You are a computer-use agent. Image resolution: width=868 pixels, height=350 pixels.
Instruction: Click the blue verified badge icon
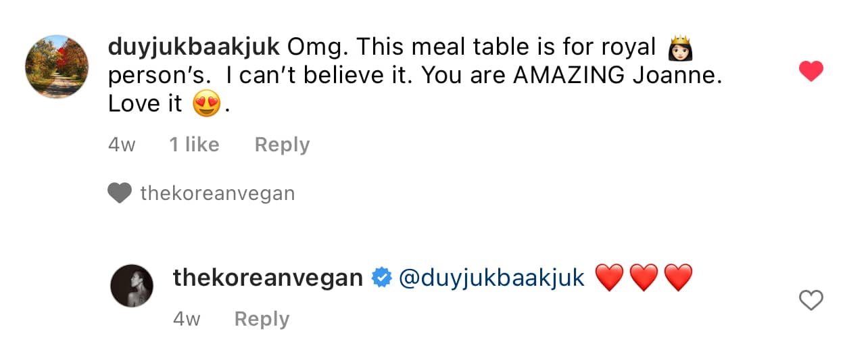pyautogui.click(x=383, y=278)
